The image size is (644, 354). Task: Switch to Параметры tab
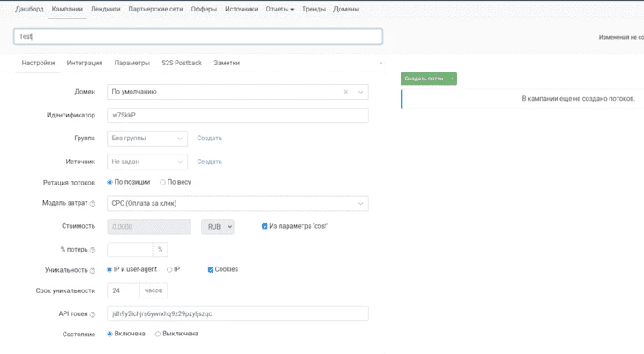click(131, 63)
